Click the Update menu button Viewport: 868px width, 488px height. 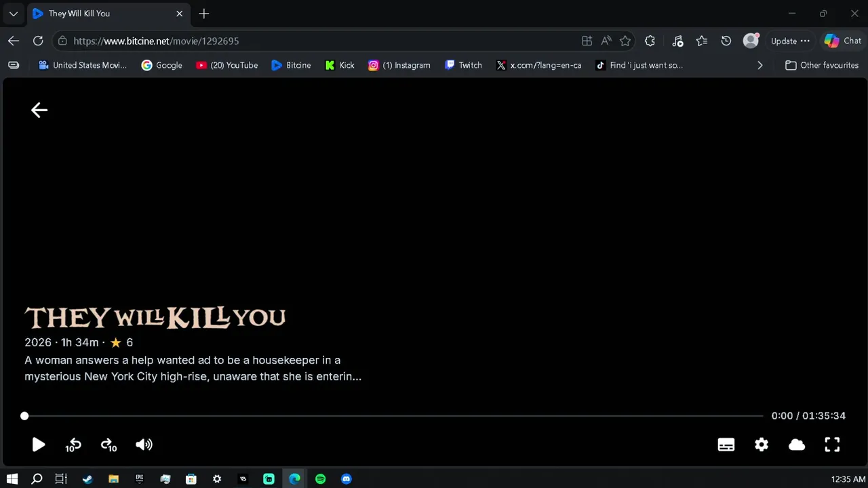pyautogui.click(x=790, y=41)
